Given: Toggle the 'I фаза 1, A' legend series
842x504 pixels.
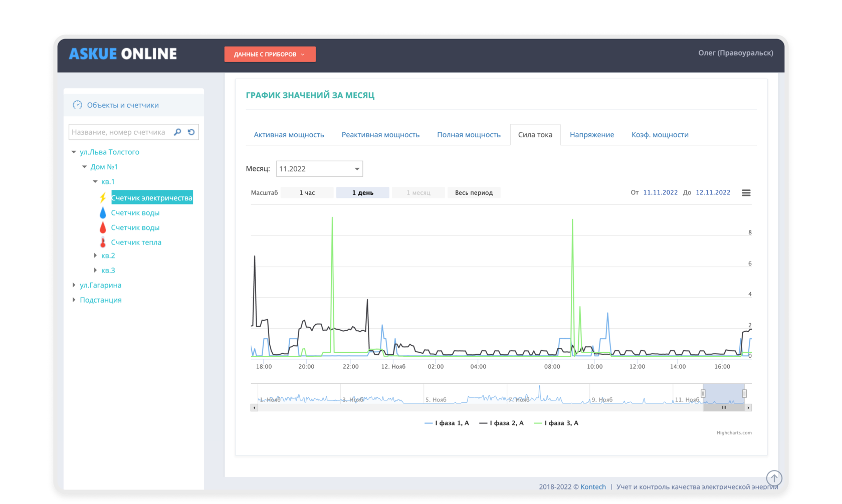Looking at the screenshot, I should click(x=447, y=423).
